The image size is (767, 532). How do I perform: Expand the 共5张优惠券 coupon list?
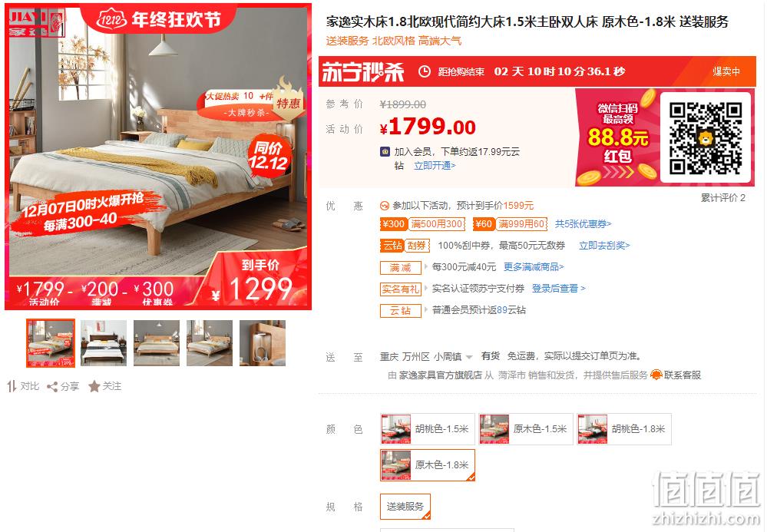click(x=583, y=224)
